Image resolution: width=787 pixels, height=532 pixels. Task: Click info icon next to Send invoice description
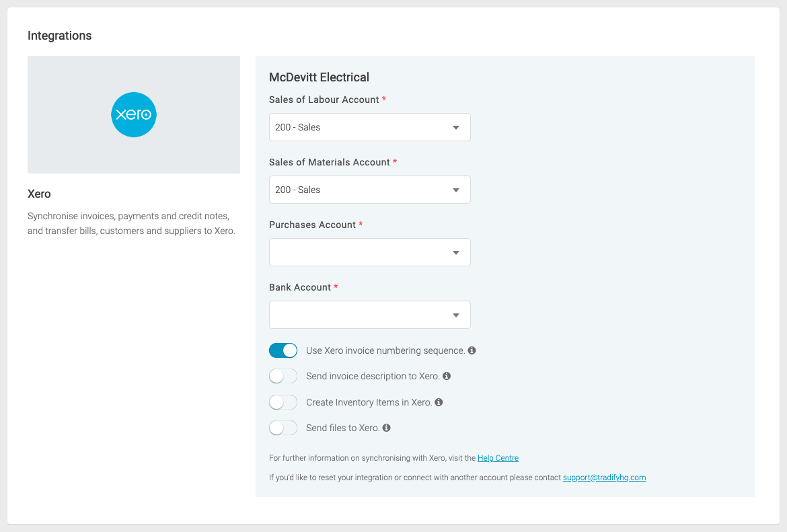(x=447, y=376)
